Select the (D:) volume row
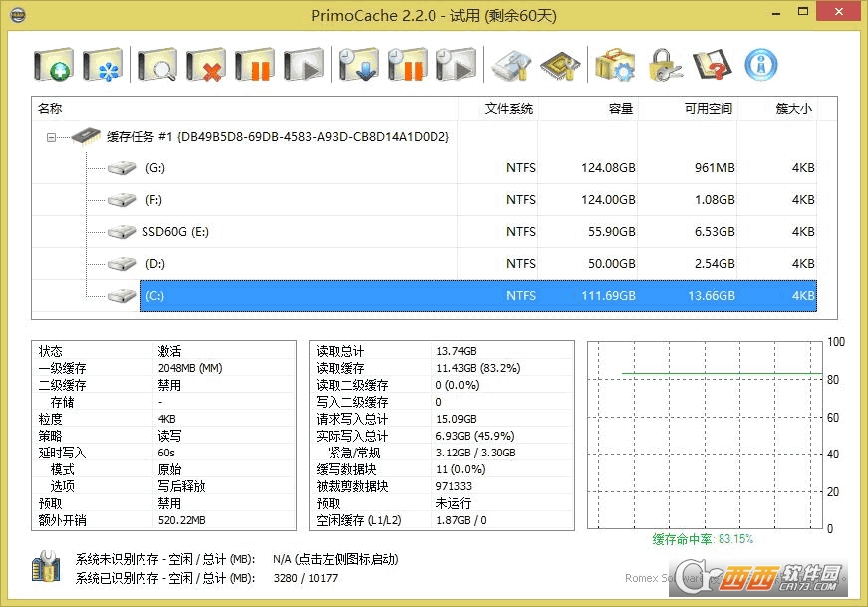 tap(425, 263)
